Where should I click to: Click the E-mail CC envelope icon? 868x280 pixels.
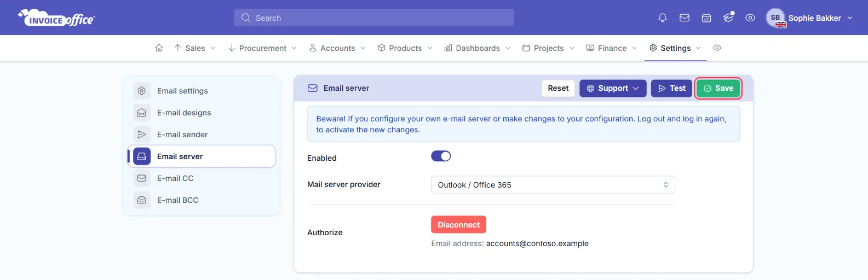pyautogui.click(x=142, y=178)
